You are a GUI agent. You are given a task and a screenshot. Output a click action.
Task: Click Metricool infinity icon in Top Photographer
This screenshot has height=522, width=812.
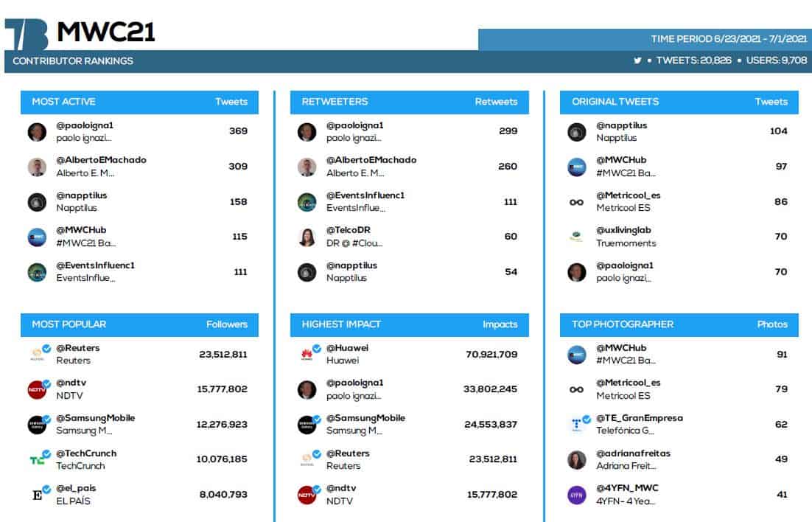point(576,390)
